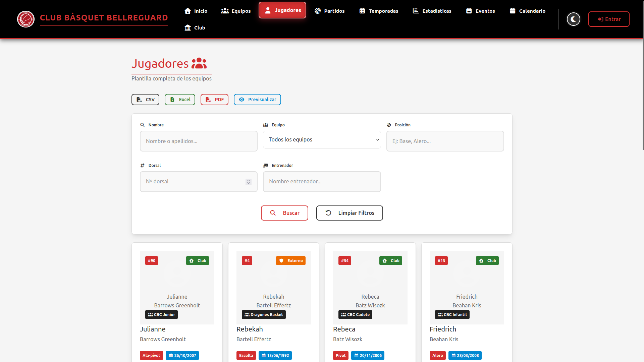Click the Club badge on Julianne's card

coord(198,261)
